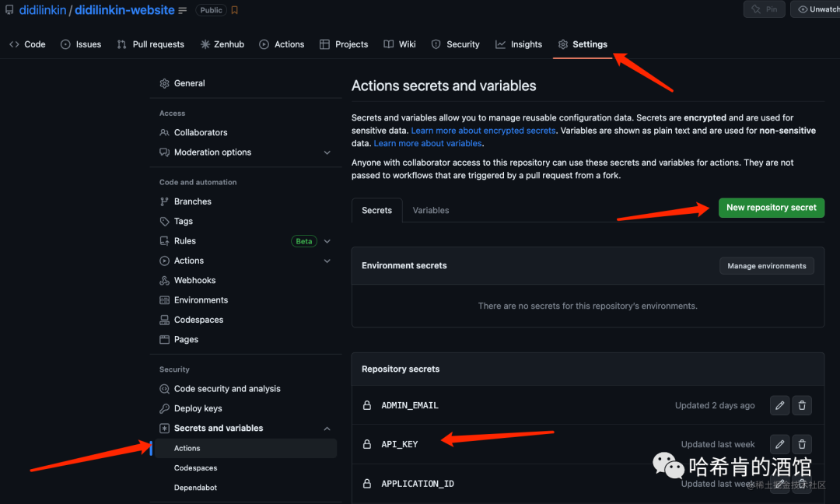
Task: Click the Pull requests branch icon
Action: 121,44
